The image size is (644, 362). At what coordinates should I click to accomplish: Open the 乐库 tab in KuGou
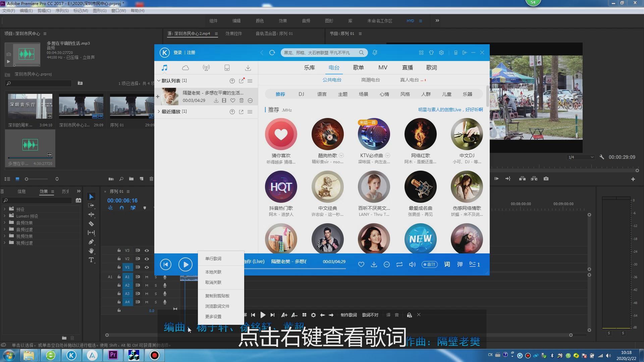309,68
